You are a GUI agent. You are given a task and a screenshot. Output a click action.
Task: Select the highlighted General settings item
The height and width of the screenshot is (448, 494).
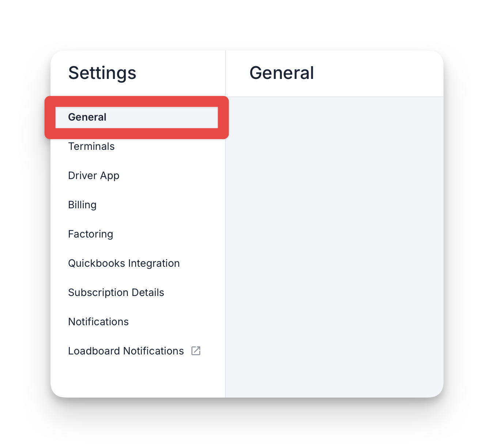pos(137,117)
